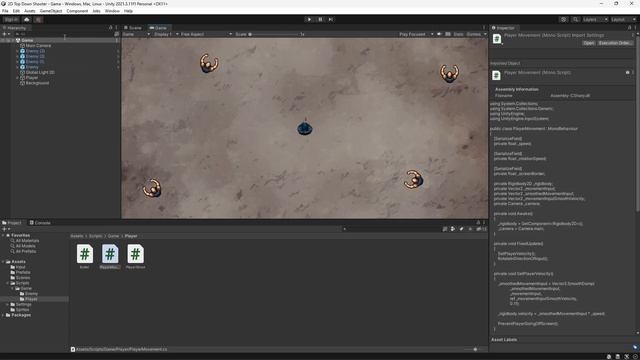The width and height of the screenshot is (640, 360).
Task: Toggle the Inspector lock icon
Action: pyautogui.click(x=629, y=28)
